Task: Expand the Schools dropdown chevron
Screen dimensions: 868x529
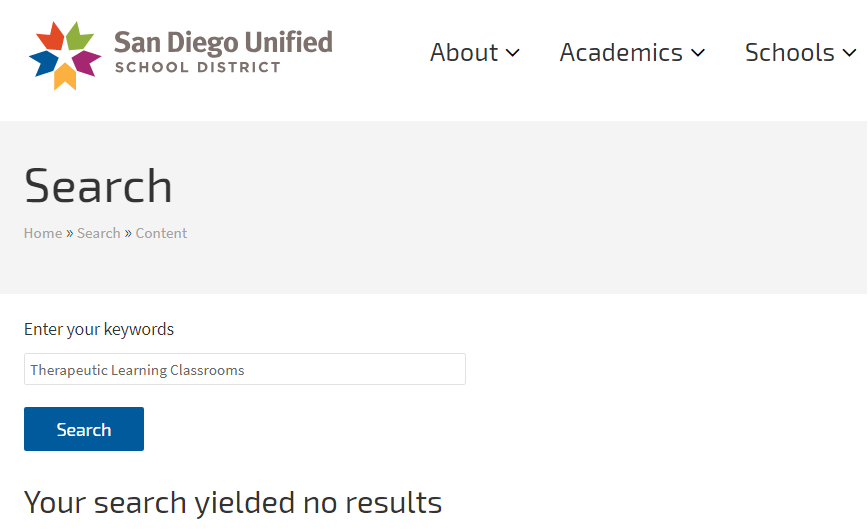Action: [849, 53]
